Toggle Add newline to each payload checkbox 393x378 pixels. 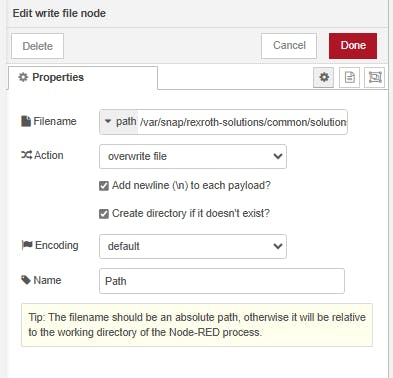click(x=104, y=186)
